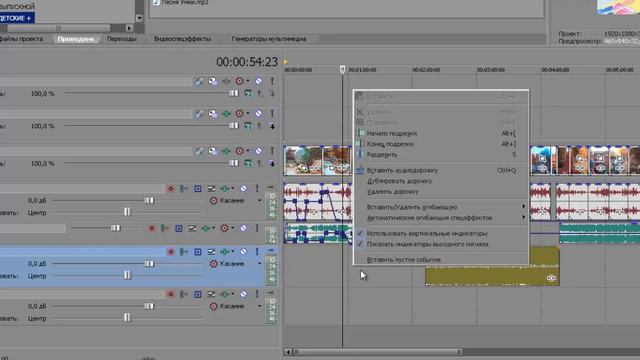Choose Удалить дорожку menu item
The width and height of the screenshot is (640, 360).
click(441, 191)
